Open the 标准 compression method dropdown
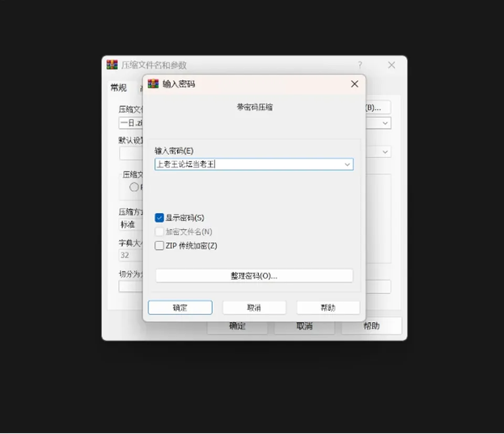Screen dimensions: 504x434 click(131, 224)
